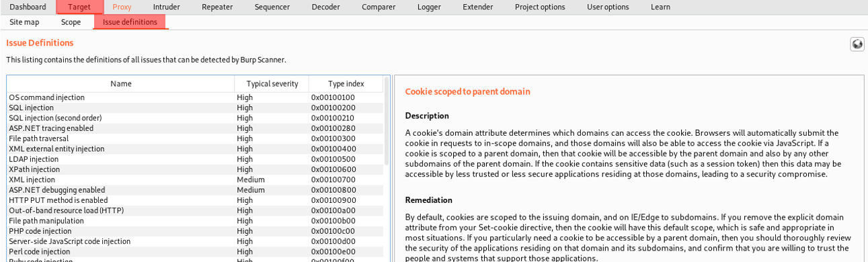Open the Repeater tab

point(217,7)
